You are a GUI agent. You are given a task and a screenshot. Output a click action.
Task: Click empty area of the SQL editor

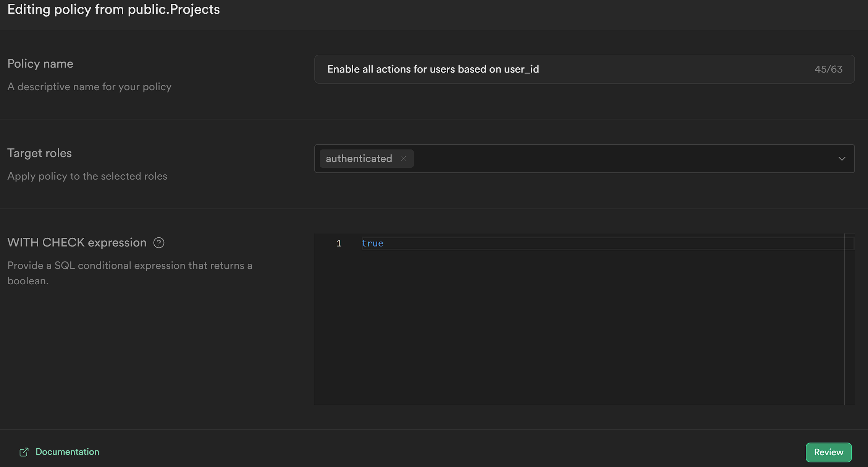[573, 325]
